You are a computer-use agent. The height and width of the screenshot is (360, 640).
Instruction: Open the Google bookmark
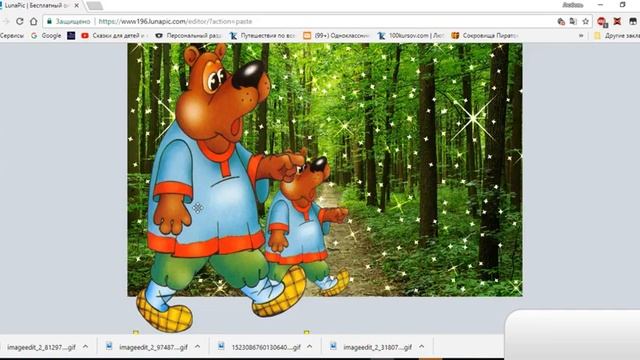point(46,36)
